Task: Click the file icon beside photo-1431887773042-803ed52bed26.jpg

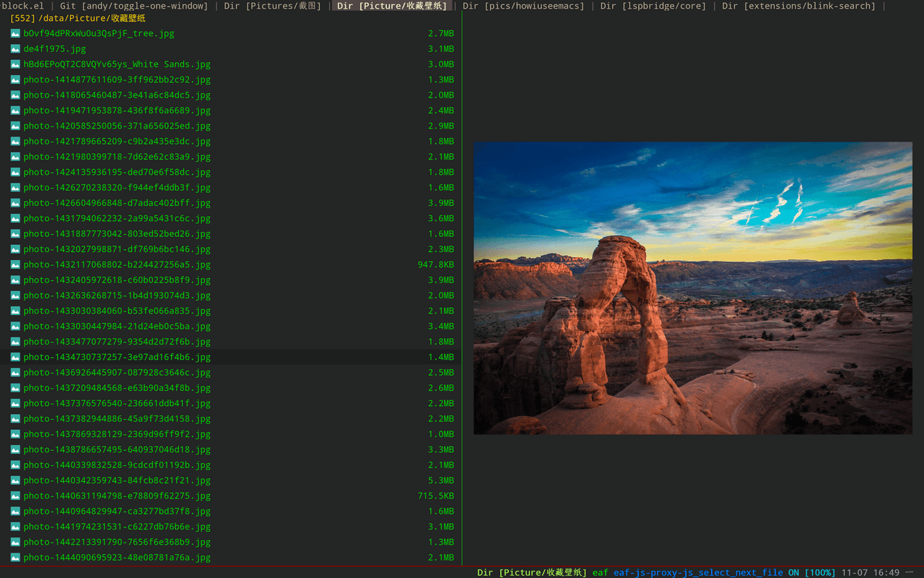Action: coord(15,234)
